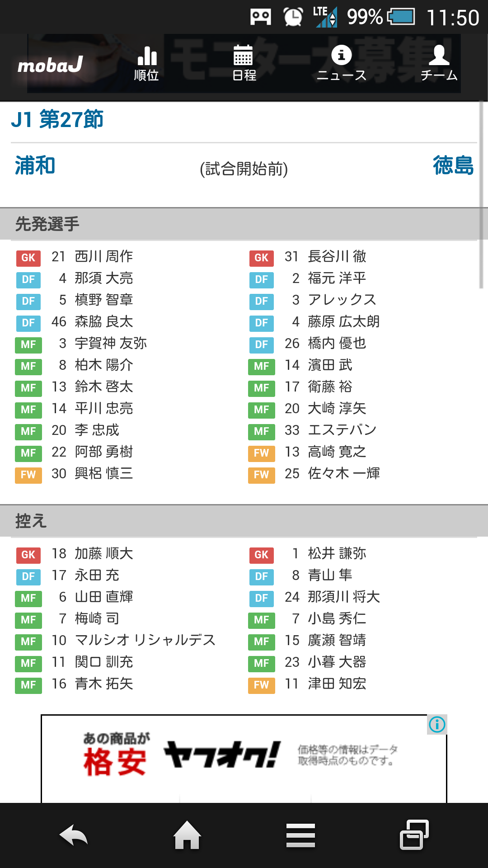Tap the J1 第27節 heading
The height and width of the screenshot is (868, 488).
57,120
